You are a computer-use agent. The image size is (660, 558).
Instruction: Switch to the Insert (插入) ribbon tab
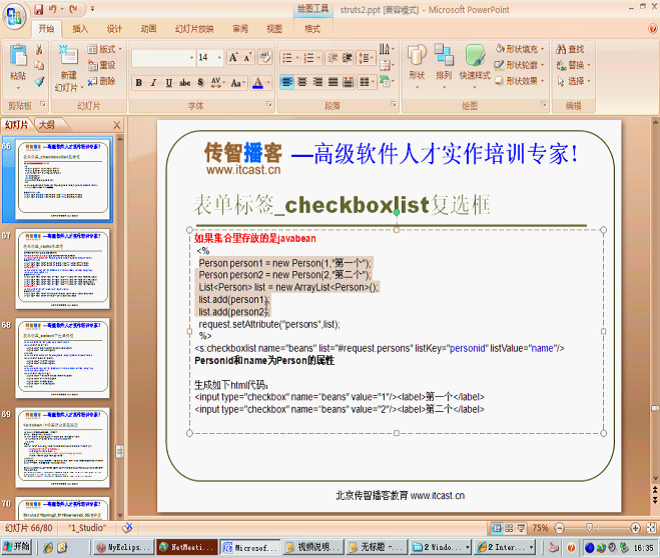(x=80, y=29)
